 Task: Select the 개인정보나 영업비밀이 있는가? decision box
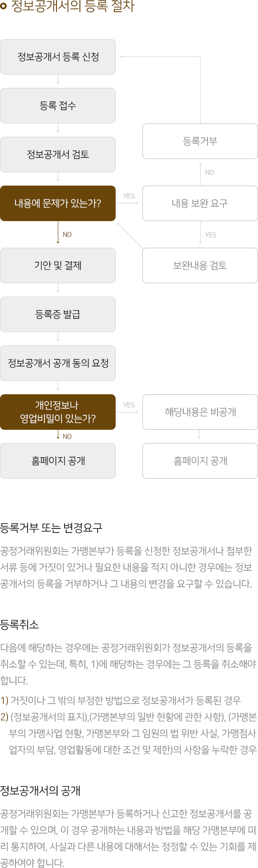tap(58, 412)
